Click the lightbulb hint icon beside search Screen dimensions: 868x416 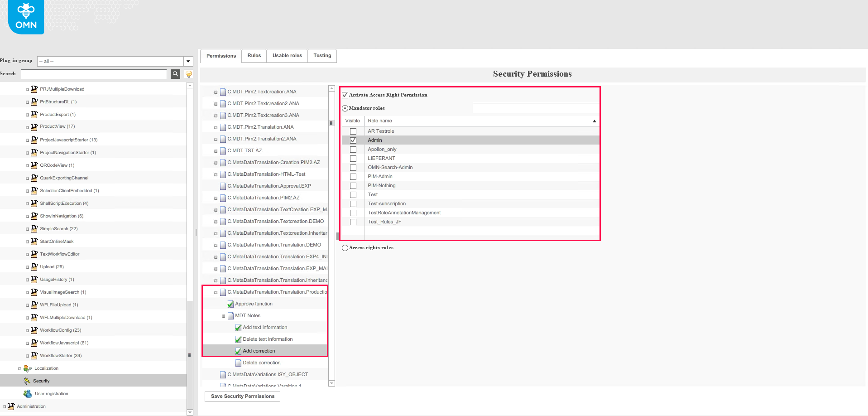pyautogui.click(x=188, y=74)
